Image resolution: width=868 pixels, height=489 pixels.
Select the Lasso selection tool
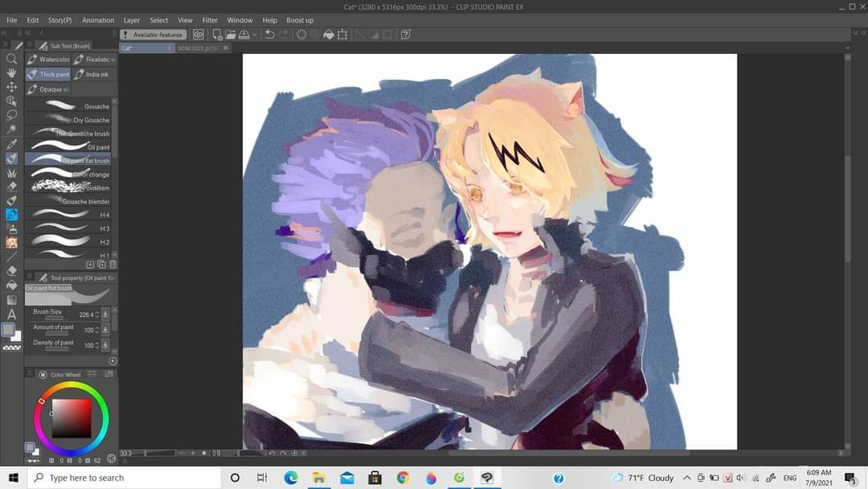pos(11,115)
